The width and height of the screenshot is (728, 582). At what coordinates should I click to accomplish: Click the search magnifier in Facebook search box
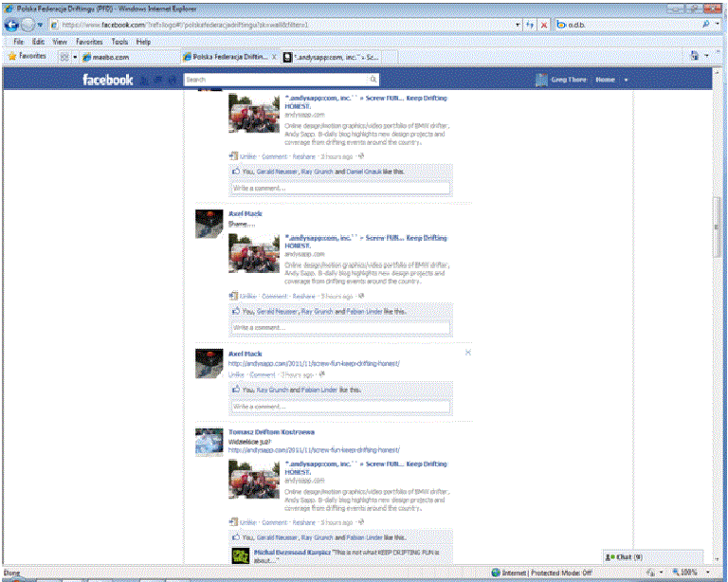[373, 80]
